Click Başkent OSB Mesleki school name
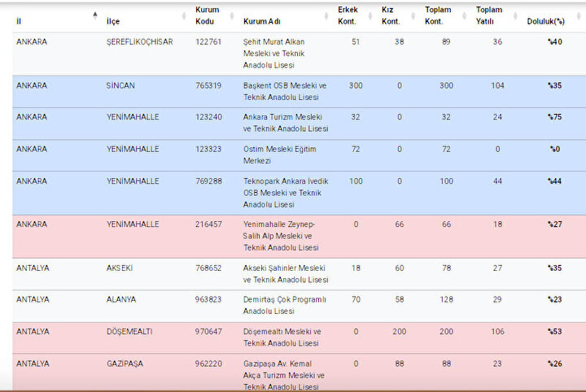 [285, 91]
